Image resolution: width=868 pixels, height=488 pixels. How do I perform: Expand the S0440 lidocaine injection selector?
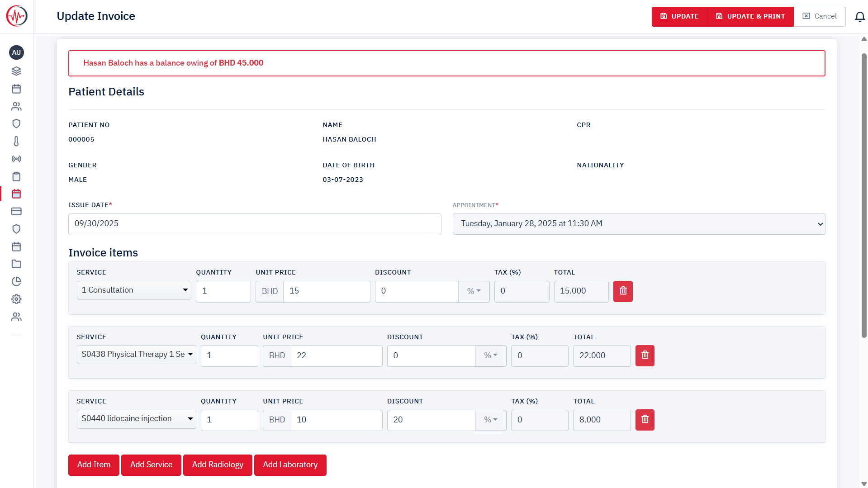click(136, 419)
